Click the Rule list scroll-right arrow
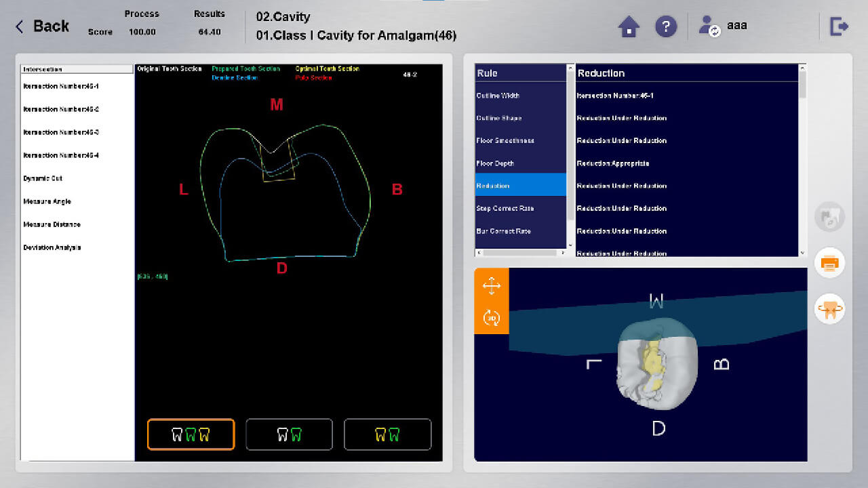 561,253
